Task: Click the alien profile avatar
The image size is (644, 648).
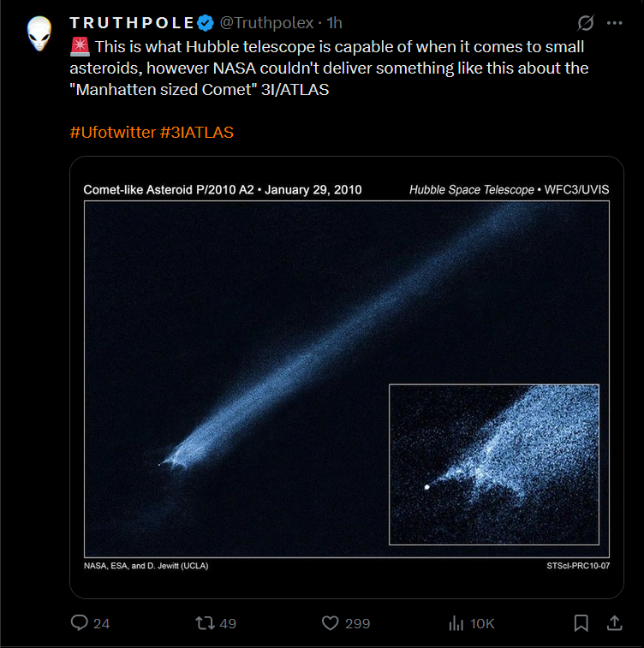Action: tap(39, 35)
